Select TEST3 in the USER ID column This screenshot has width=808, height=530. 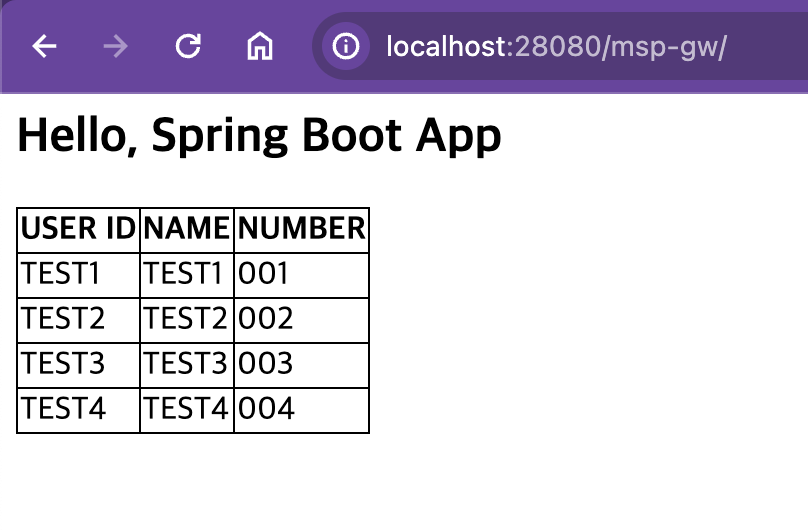[x=78, y=365]
